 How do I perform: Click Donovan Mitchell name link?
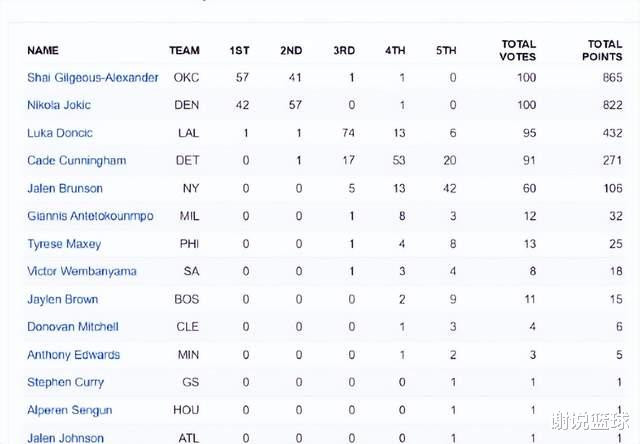73,327
